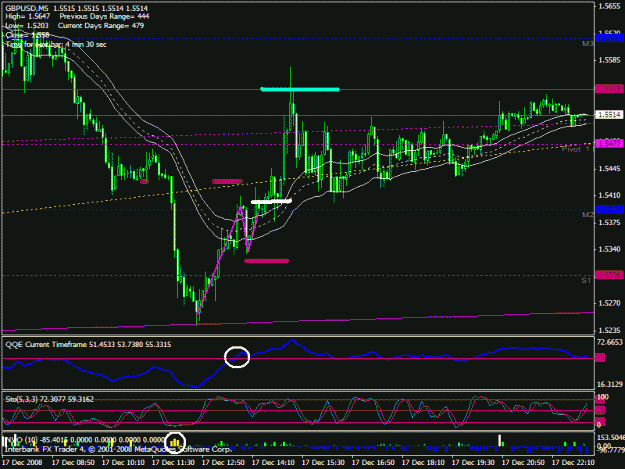Click the 'Previous Days Range= 444' text
This screenshot has height=469, width=625.
pyautogui.click(x=104, y=17)
